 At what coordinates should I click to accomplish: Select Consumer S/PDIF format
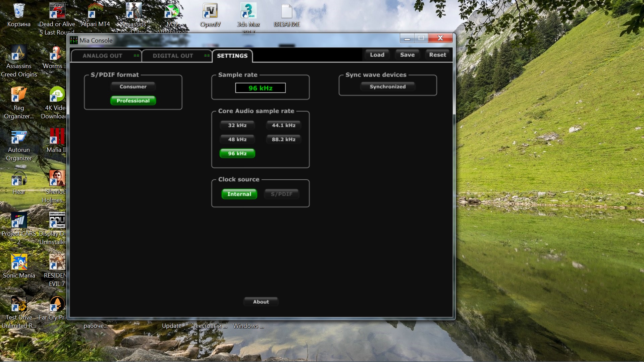pyautogui.click(x=133, y=87)
